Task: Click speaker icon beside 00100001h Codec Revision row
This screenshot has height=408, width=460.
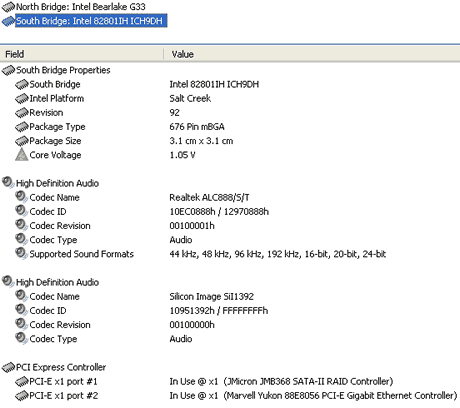Action: (x=21, y=225)
